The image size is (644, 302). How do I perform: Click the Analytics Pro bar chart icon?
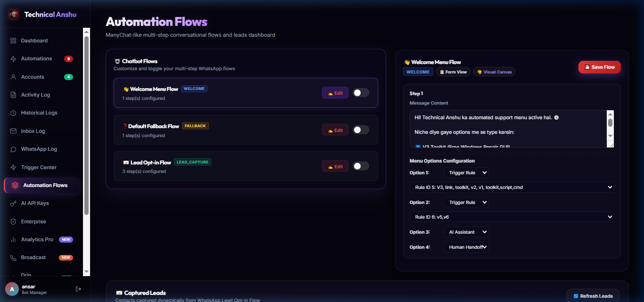click(x=13, y=239)
